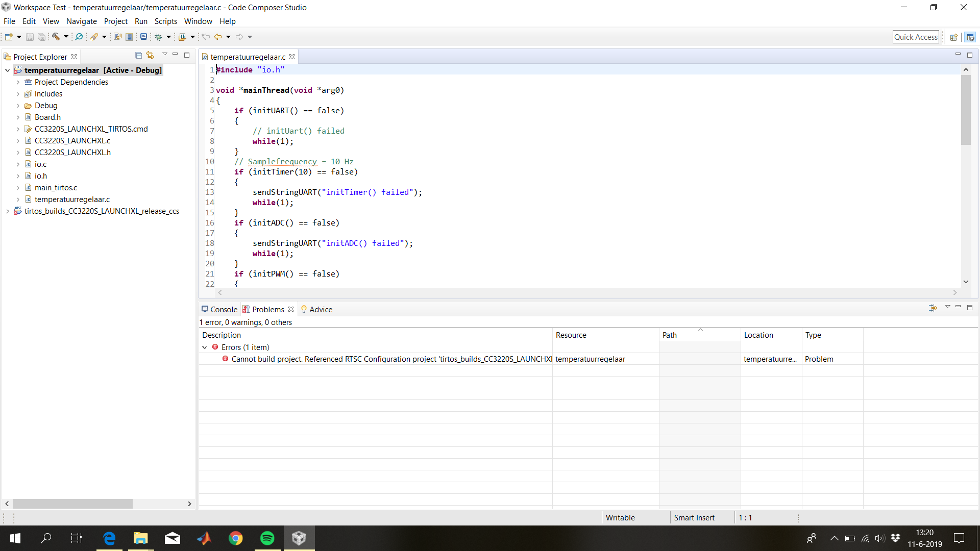The image size is (980, 551).
Task: Click the Open Perspective icon
Action: click(953, 37)
